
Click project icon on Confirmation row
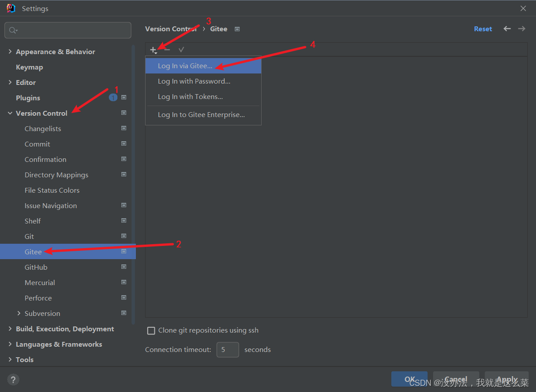(124, 159)
